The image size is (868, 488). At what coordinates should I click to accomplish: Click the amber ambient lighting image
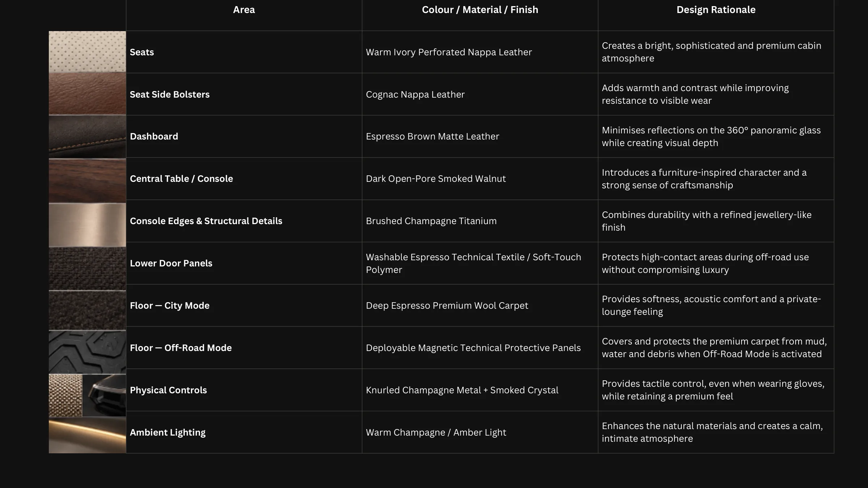pyautogui.click(x=87, y=435)
